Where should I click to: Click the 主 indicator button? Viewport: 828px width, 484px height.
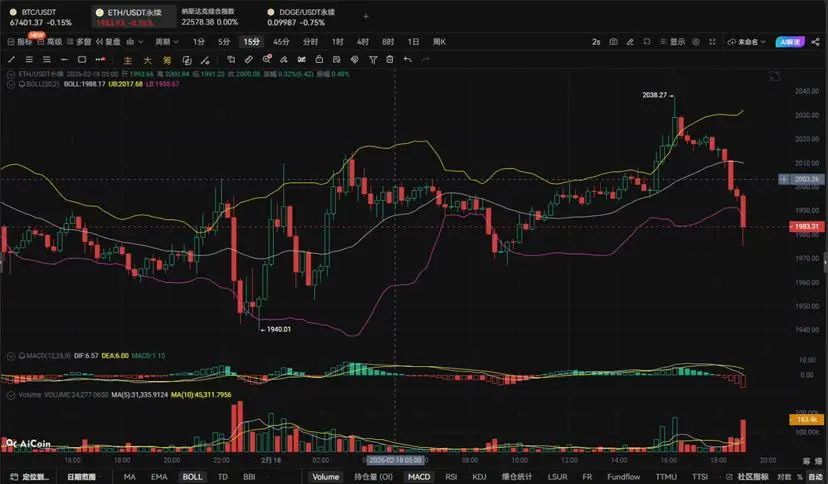[x=128, y=60]
